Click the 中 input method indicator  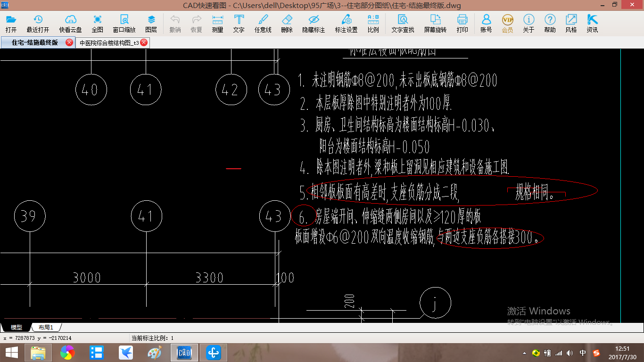tap(583, 353)
